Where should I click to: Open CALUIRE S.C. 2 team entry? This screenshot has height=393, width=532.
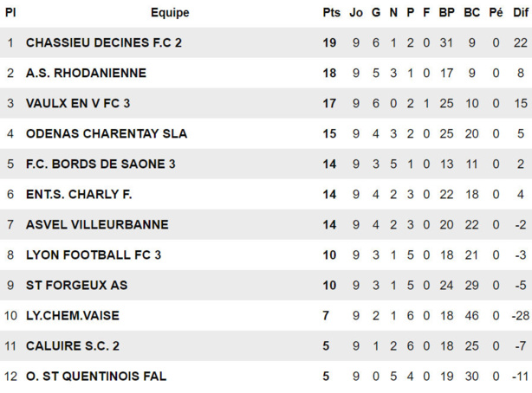click(x=73, y=345)
